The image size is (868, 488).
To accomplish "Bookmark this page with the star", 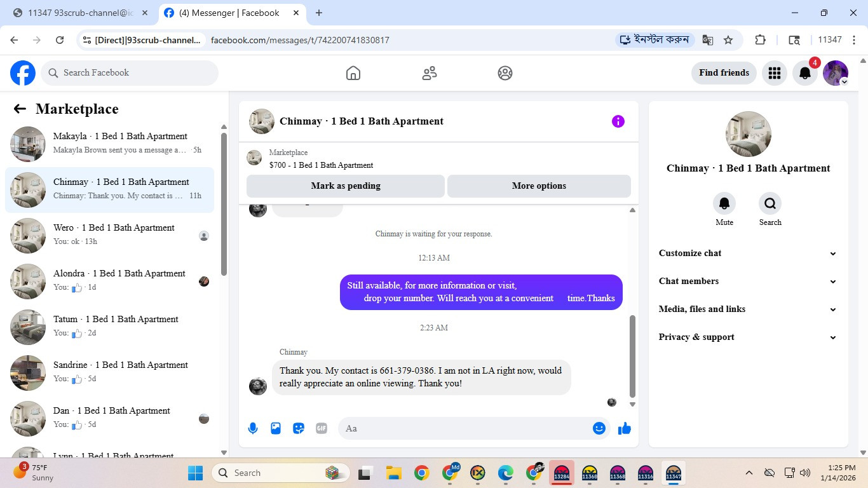I will [728, 40].
